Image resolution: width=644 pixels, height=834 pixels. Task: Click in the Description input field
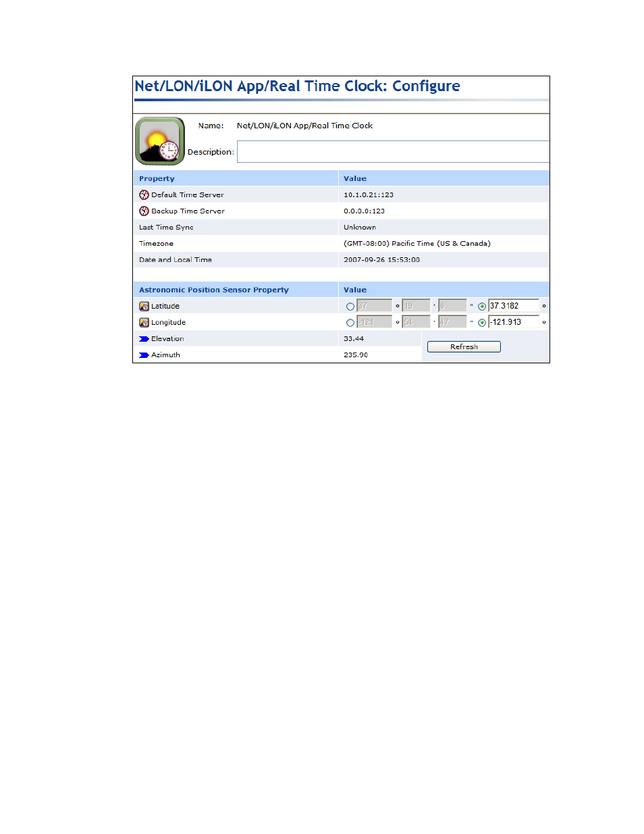tap(393, 152)
